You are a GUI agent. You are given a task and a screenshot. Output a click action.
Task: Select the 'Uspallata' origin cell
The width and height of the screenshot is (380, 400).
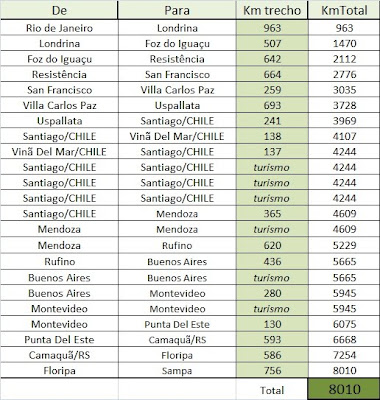point(59,121)
